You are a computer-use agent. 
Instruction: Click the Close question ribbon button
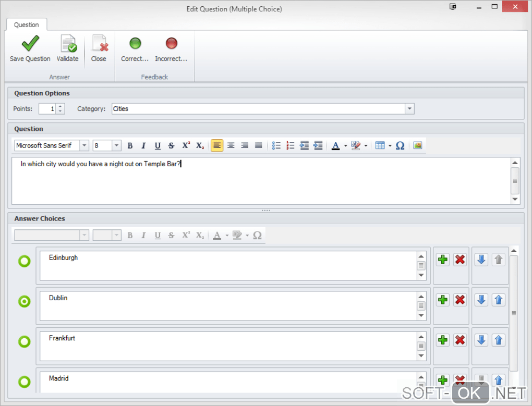(99, 49)
